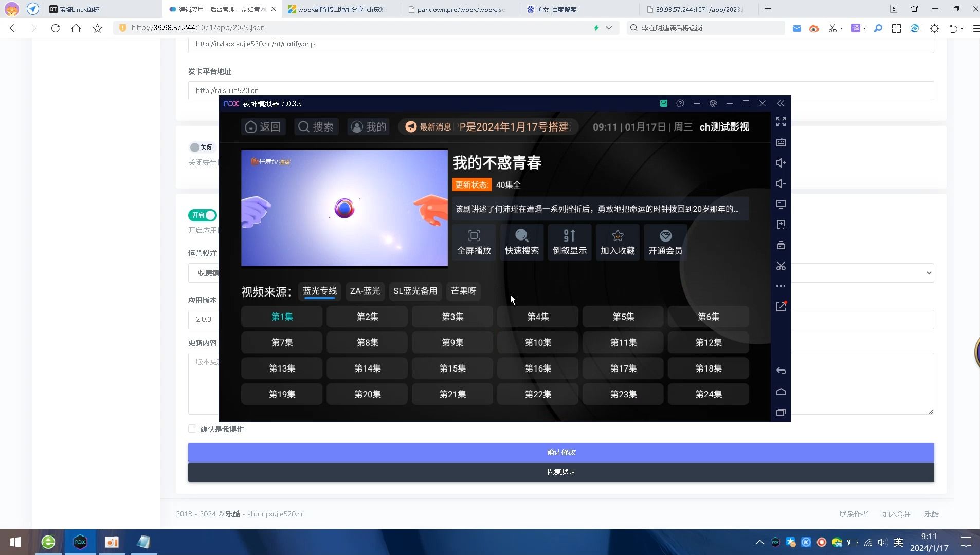The image size is (980, 555).
Task: Toggle the 关闭 switch in admin page
Action: pos(201,147)
